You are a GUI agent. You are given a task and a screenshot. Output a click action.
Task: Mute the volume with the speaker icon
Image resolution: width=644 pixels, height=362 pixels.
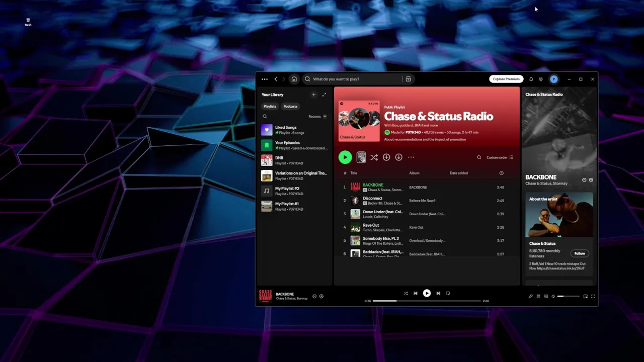[x=553, y=296]
